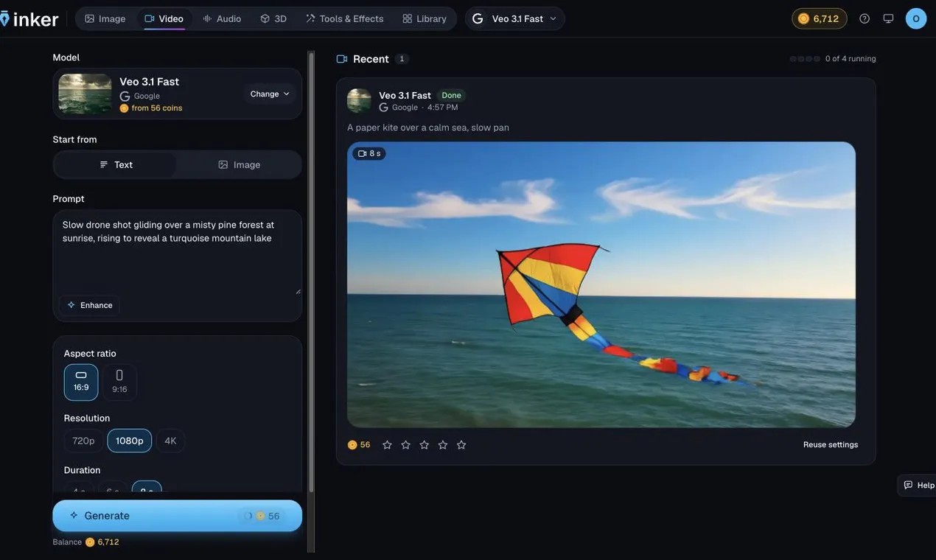936x560 pixels.
Task: Expand the Change model dropdown
Action: 270,94
